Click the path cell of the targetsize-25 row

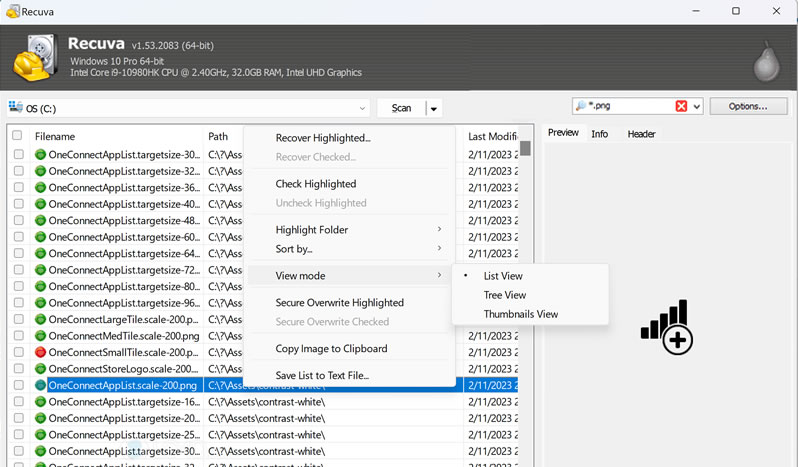(x=333, y=434)
